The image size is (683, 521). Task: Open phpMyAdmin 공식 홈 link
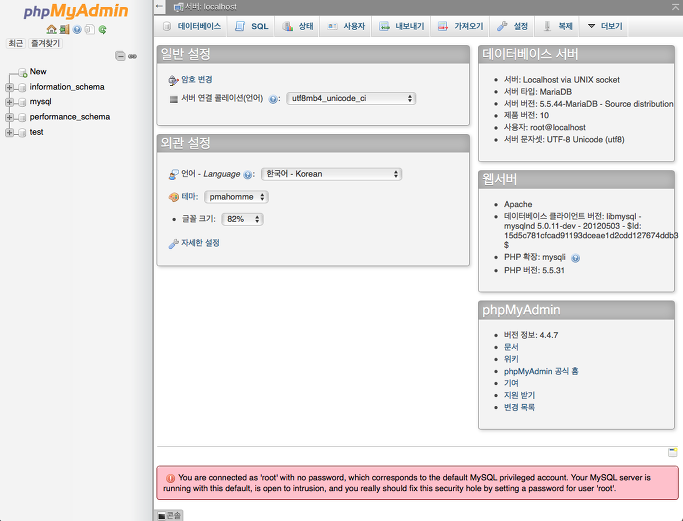(541, 372)
